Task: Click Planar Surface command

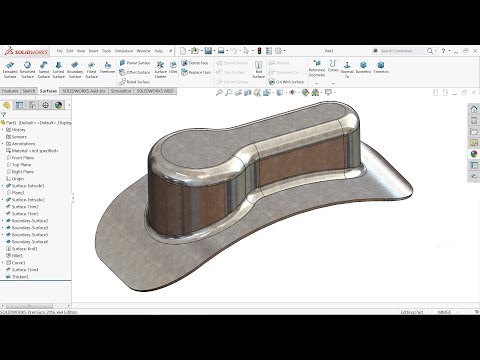Action: [135, 63]
